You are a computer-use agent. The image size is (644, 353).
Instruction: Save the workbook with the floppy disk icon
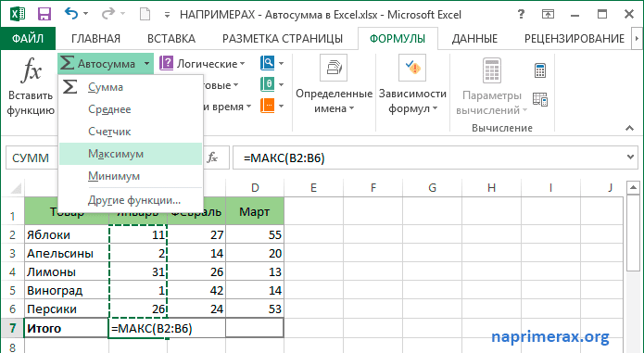click(x=44, y=15)
